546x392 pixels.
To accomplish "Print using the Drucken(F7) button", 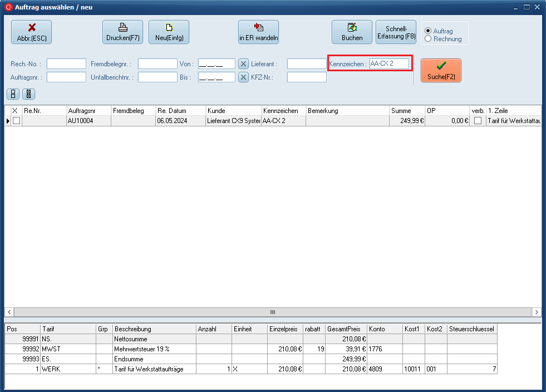I will pos(122,32).
